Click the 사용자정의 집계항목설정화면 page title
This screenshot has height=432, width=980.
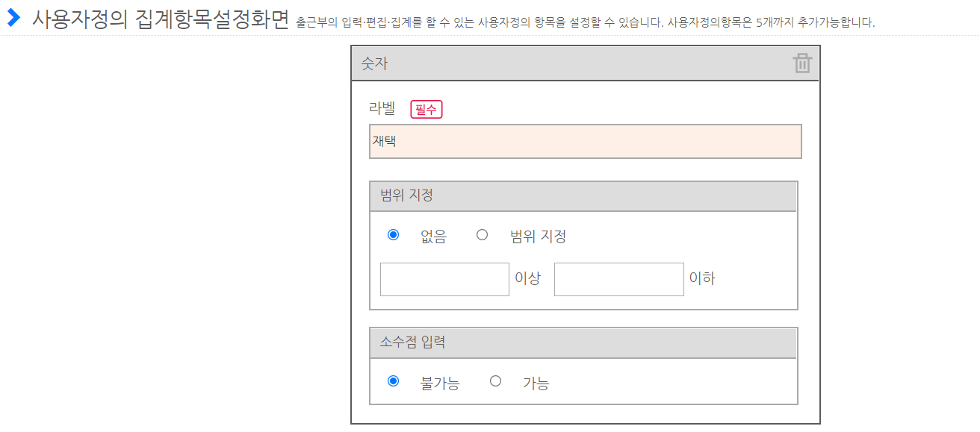coord(160,19)
